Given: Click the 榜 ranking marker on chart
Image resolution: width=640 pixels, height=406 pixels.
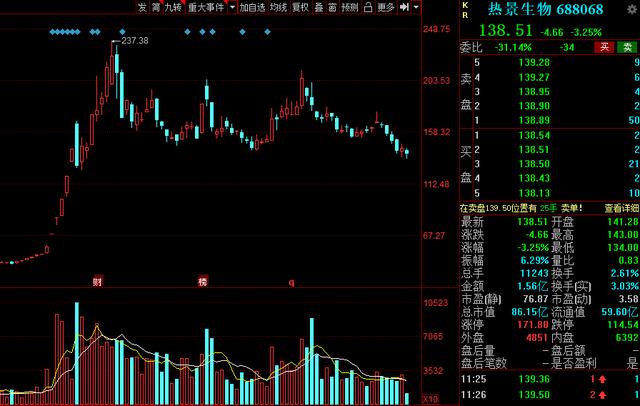Looking at the screenshot, I should tap(203, 281).
